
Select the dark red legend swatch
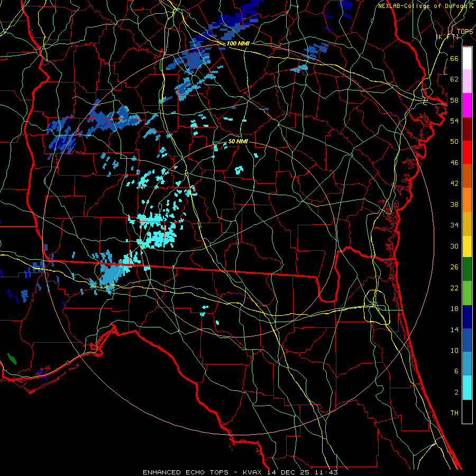click(x=467, y=129)
